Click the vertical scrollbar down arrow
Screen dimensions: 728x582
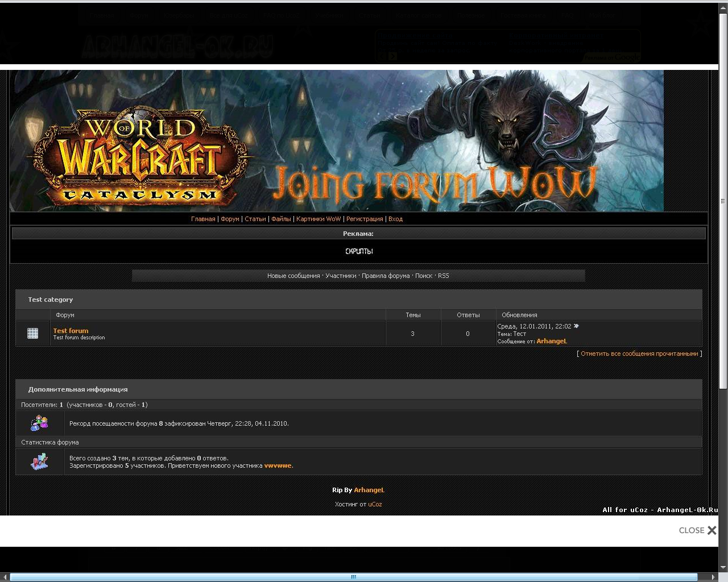(x=723, y=567)
